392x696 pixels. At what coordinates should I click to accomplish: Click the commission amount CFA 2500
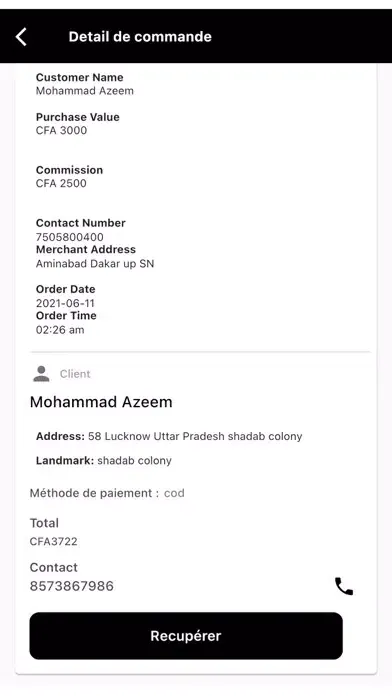[61, 183]
